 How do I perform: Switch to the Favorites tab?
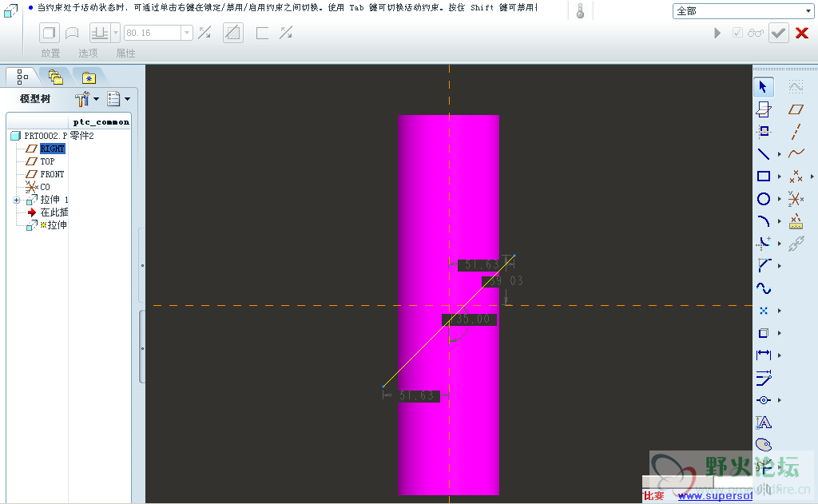pos(89,77)
